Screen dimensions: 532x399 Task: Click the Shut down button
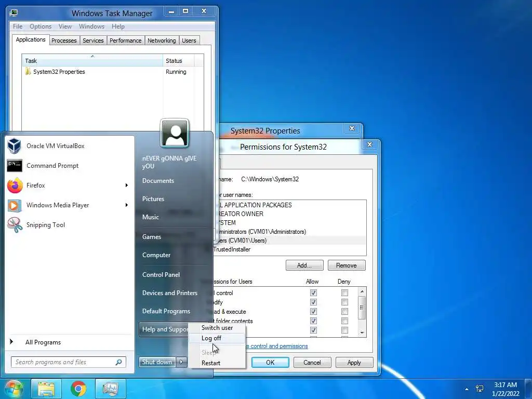(x=157, y=362)
